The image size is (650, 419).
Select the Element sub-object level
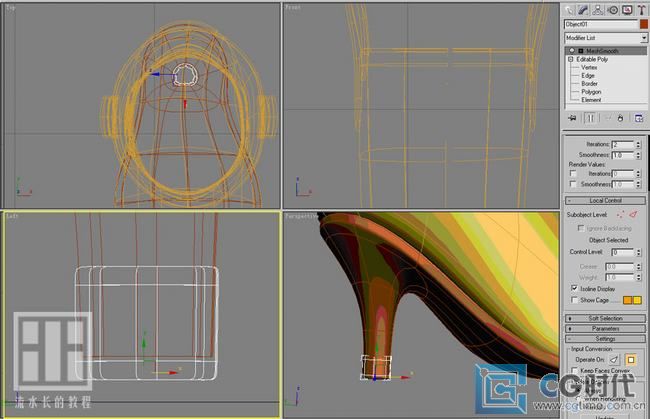coord(591,99)
